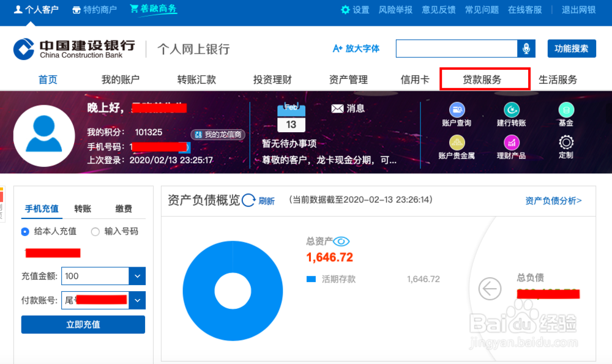Click the function search input field

(x=457, y=48)
